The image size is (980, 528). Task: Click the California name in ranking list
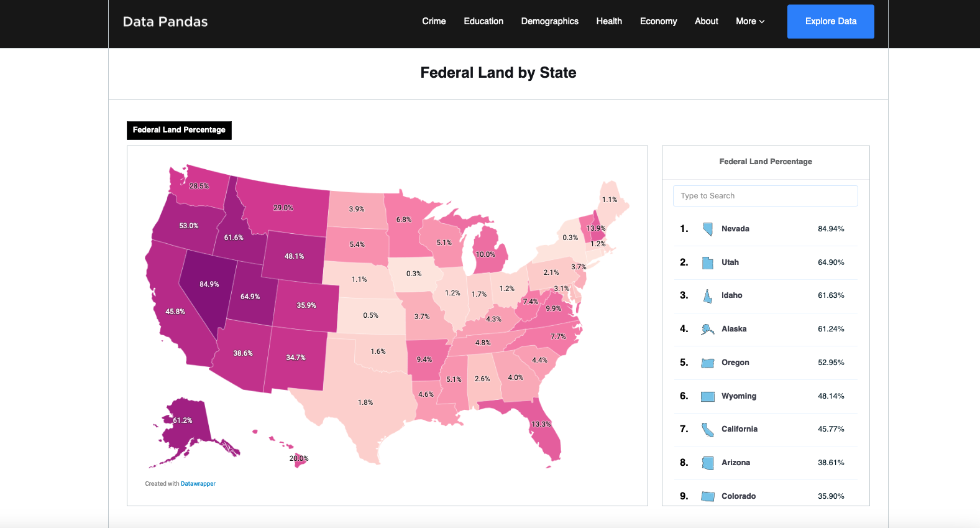click(x=740, y=429)
